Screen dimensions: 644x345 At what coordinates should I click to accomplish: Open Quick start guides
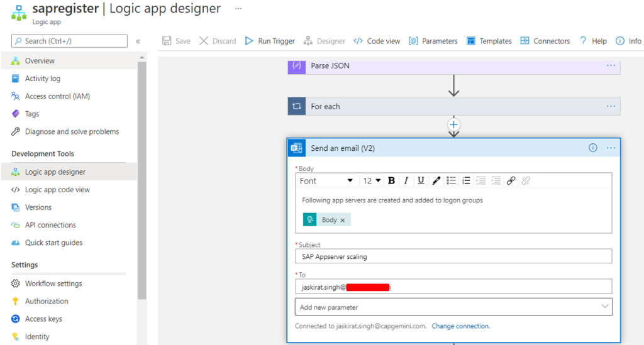click(x=69, y=243)
